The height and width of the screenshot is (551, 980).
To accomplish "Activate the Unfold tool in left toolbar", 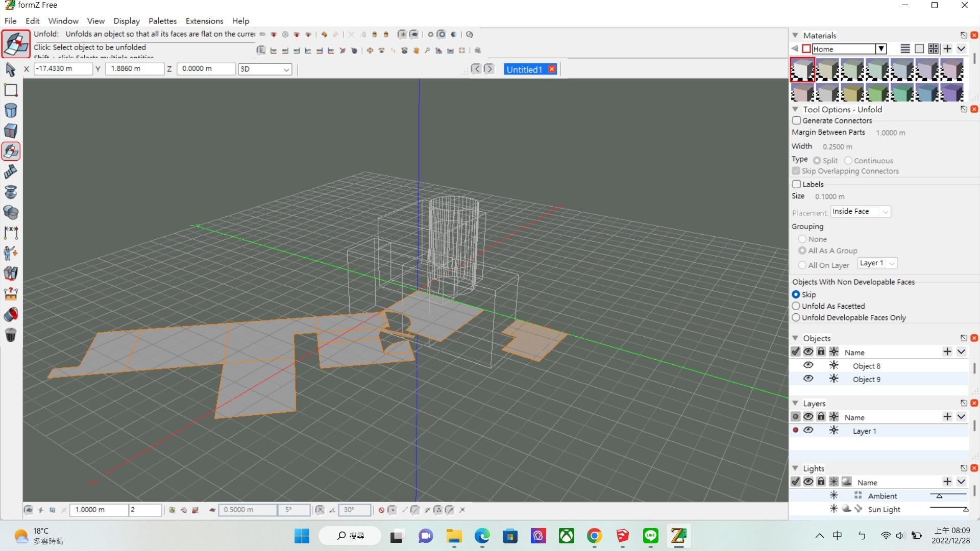I will pos(11,152).
